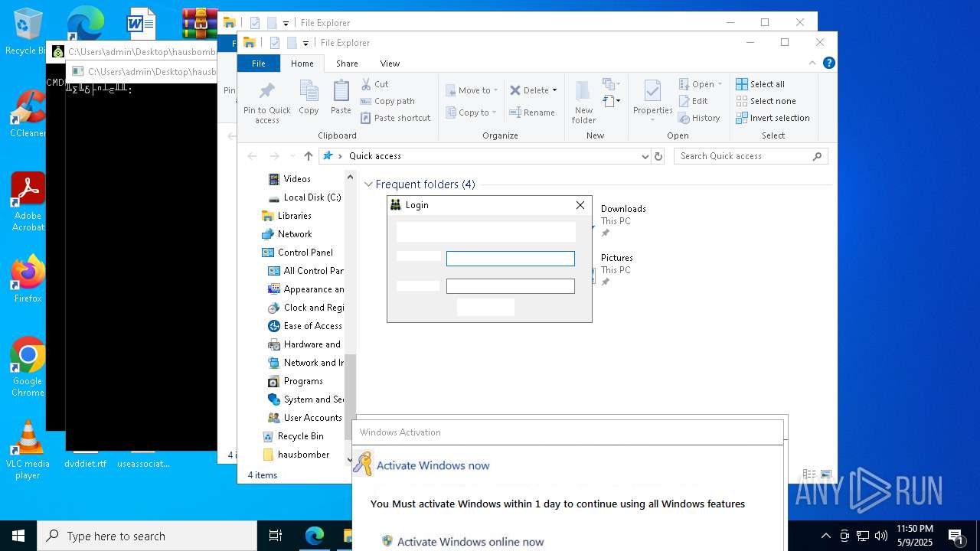Open the Downloads frequent folder
This screenshot has height=551, width=980.
[x=622, y=209]
